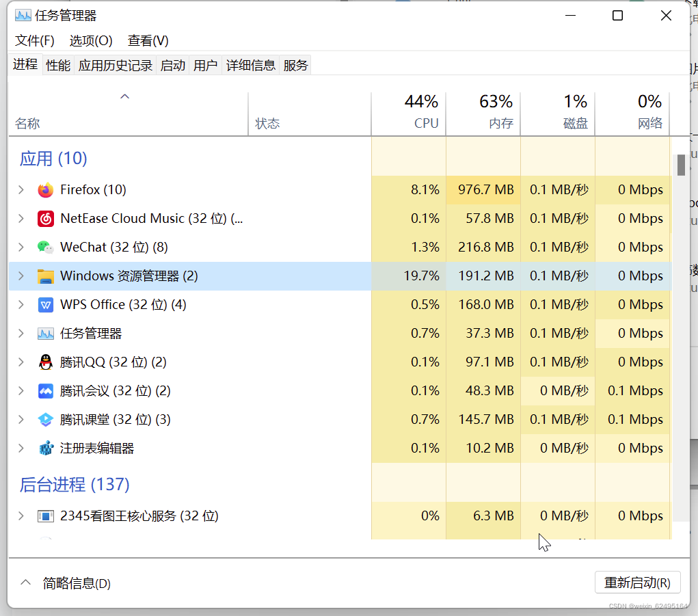Image resolution: width=698 pixels, height=616 pixels.
Task: Switch to the 用户 tab
Action: [x=205, y=66]
